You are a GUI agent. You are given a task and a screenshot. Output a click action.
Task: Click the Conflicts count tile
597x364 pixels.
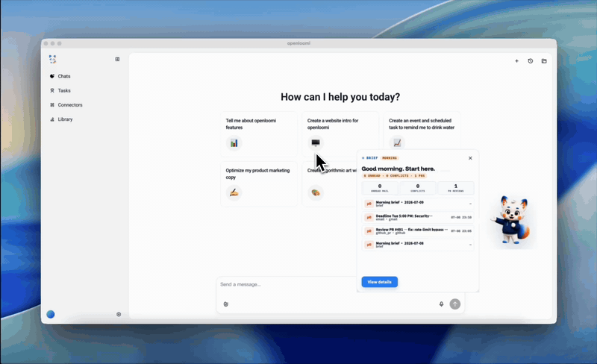(418, 188)
